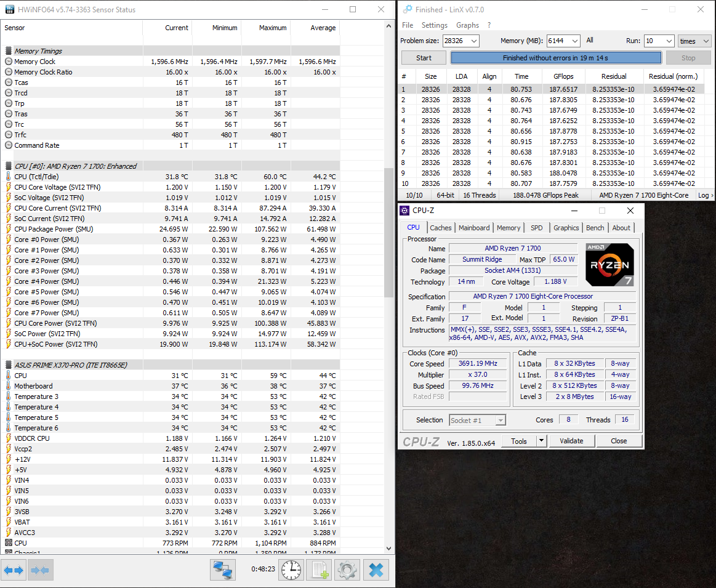
Task: Click Ryzen 7 logo in CPU-Z
Action: pyautogui.click(x=609, y=265)
